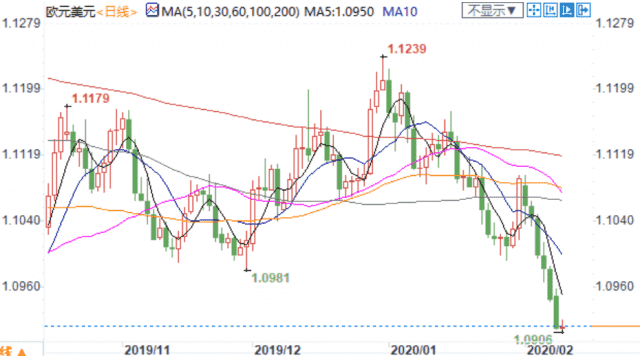The height and width of the screenshot is (360, 640).
Task: Click the 1.1179 price label
Action: 91,98
